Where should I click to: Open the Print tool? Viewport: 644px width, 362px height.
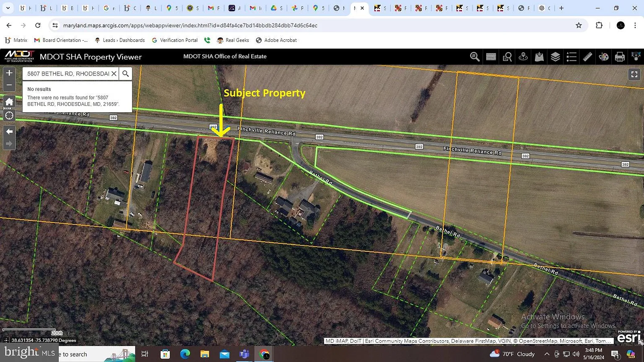tap(620, 57)
